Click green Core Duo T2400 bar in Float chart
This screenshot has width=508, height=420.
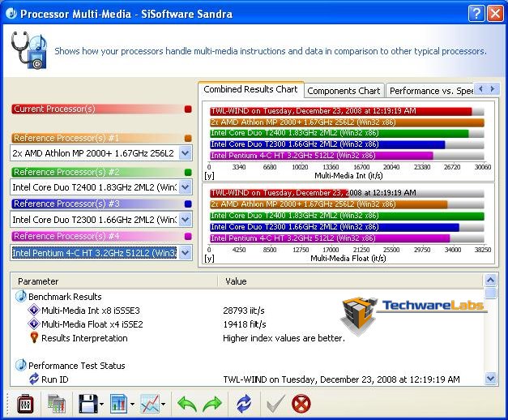347,216
